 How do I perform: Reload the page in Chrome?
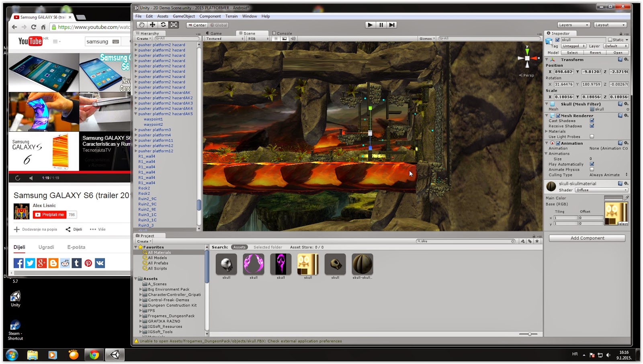click(33, 27)
